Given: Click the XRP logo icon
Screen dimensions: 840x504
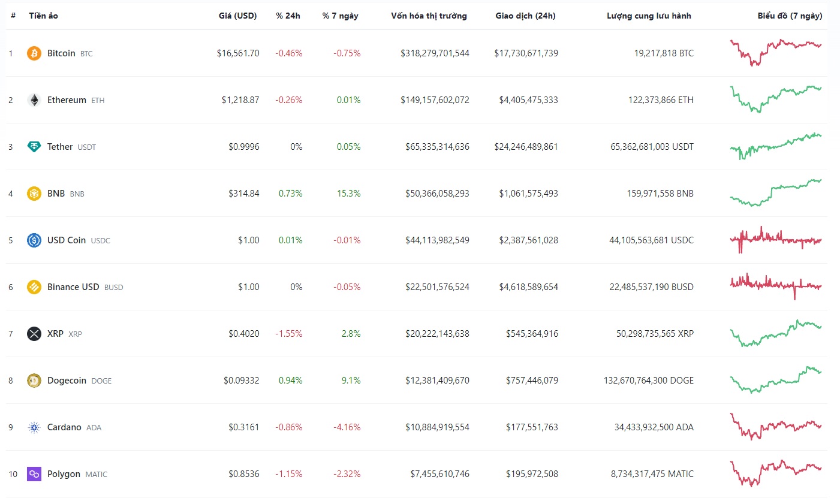Looking at the screenshot, I should point(34,334).
